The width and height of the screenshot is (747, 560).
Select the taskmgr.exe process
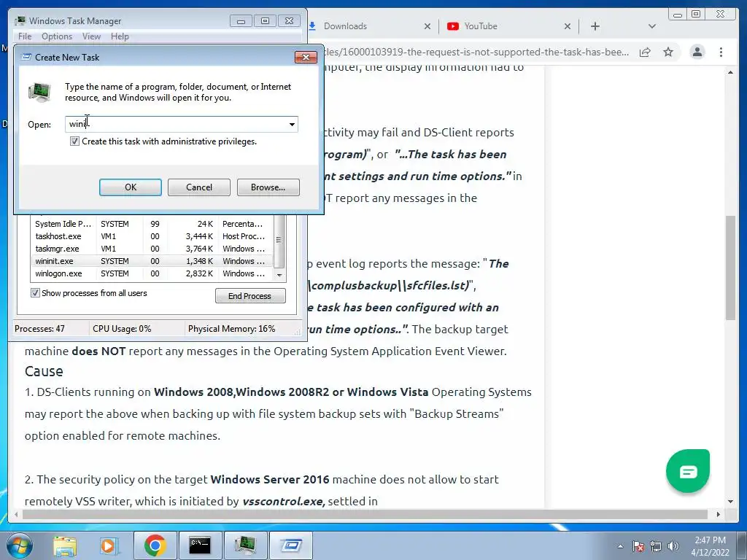(152, 249)
